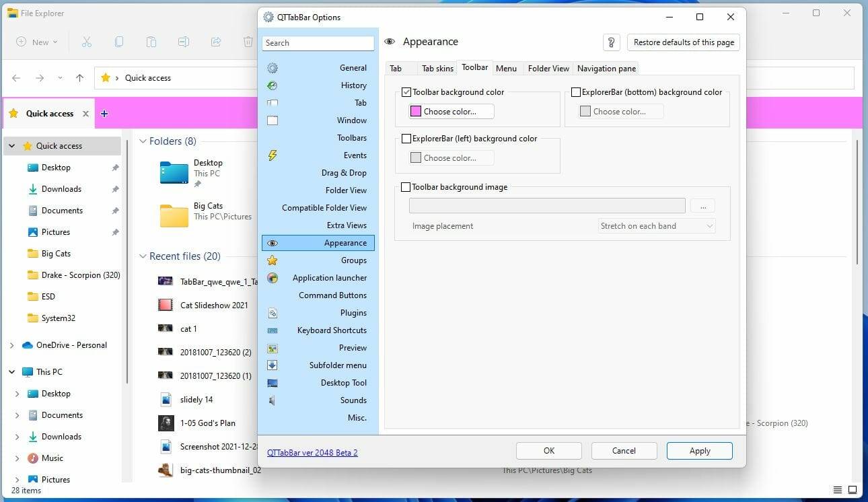Screen dimensions: 868x502
Task: Open the Events lightning bolt section
Action: coord(273,155)
